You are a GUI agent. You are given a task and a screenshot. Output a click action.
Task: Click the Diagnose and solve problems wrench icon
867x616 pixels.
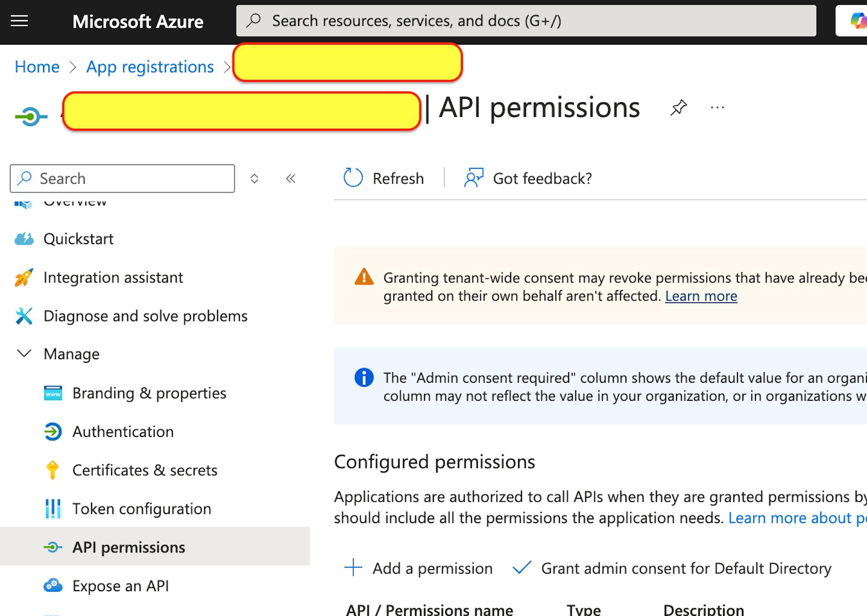(24, 316)
